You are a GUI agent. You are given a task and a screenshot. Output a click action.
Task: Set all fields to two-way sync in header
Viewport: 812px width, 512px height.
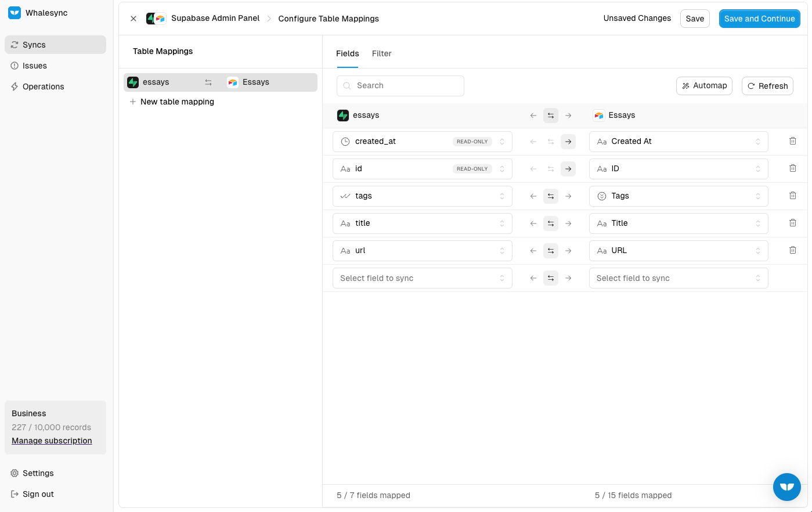551,116
